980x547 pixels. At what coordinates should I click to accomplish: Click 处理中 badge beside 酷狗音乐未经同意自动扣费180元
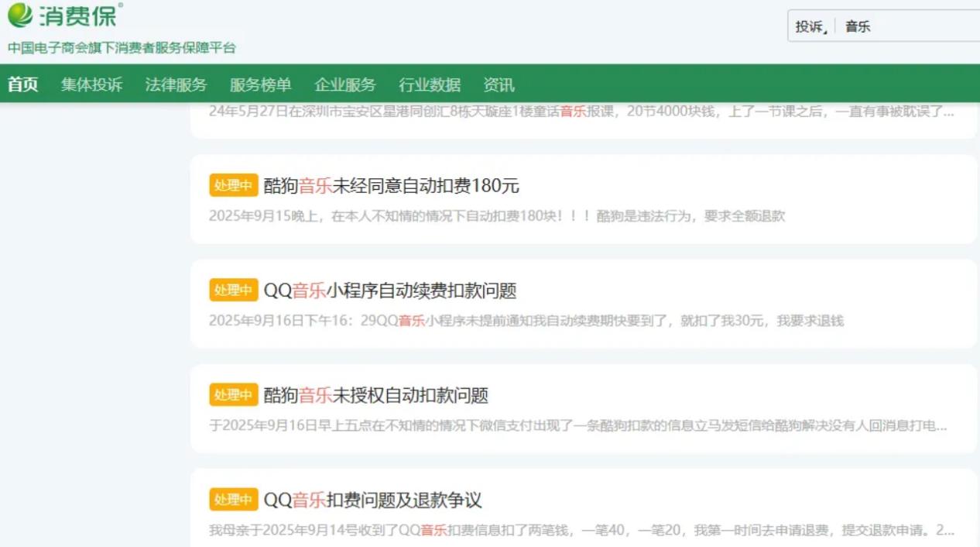pyautogui.click(x=233, y=186)
